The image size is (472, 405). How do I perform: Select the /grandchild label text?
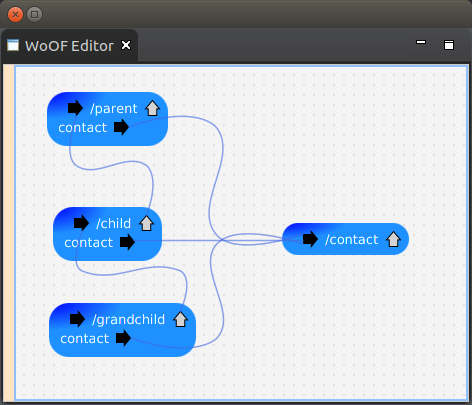tap(128, 320)
